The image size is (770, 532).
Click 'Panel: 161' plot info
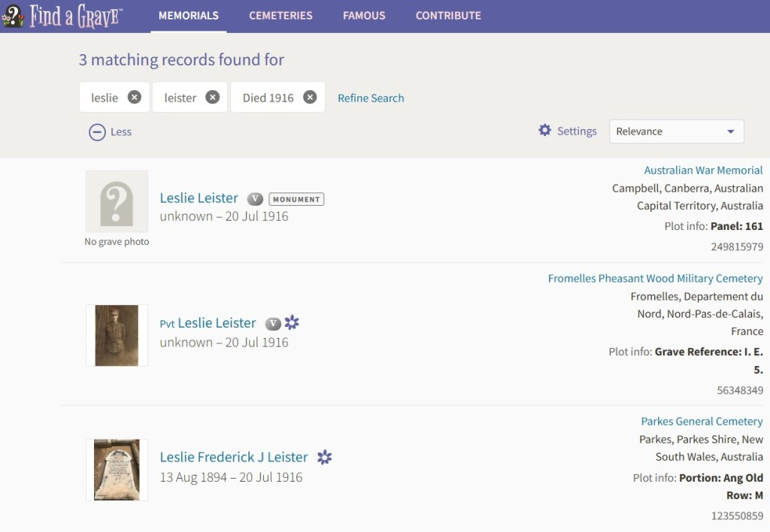coord(737,226)
